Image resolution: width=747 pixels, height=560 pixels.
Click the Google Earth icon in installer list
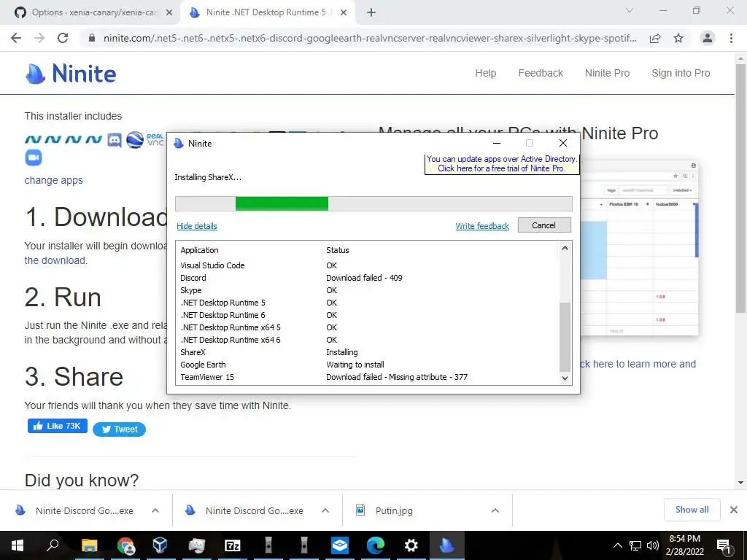[x=135, y=140]
